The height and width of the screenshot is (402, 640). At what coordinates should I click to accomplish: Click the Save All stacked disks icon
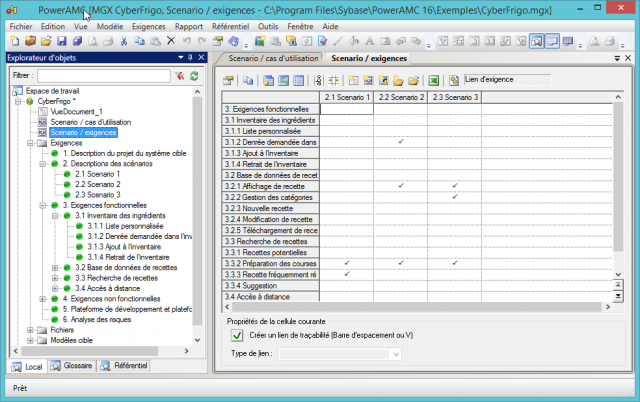[x=77, y=41]
